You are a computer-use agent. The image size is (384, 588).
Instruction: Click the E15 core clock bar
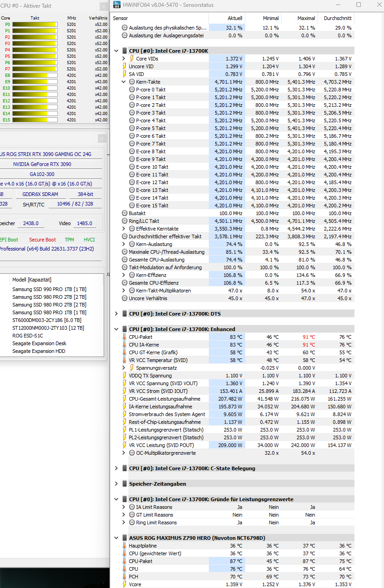pos(35,120)
